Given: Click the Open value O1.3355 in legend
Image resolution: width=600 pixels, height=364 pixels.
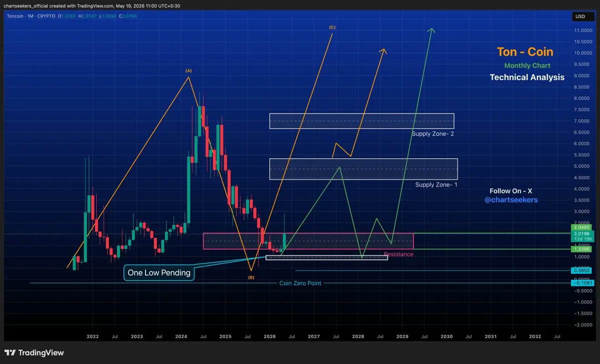Looking at the screenshot, I should pyautogui.click(x=67, y=16).
